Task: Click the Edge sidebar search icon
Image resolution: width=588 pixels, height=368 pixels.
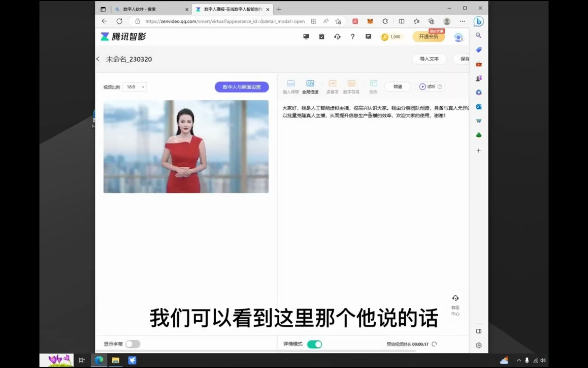Action: pos(478,35)
